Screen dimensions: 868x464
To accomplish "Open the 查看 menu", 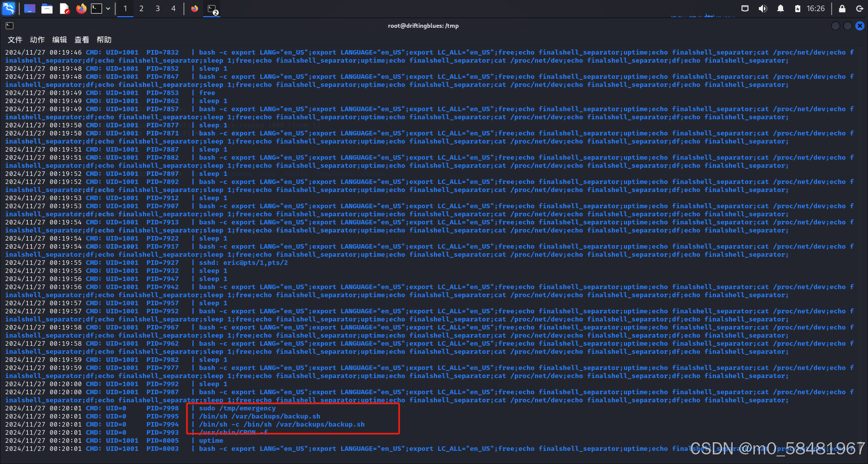I will coord(81,39).
